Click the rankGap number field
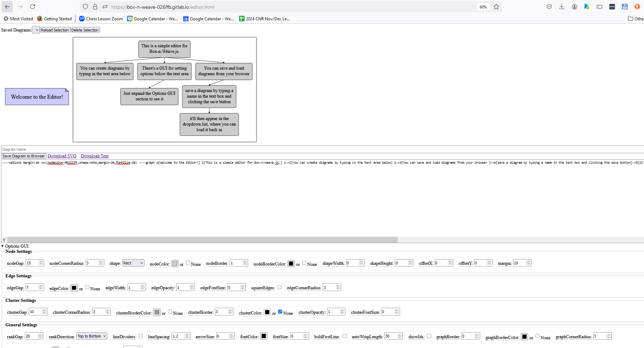The image size is (644, 348). pyautogui.click(x=34, y=336)
